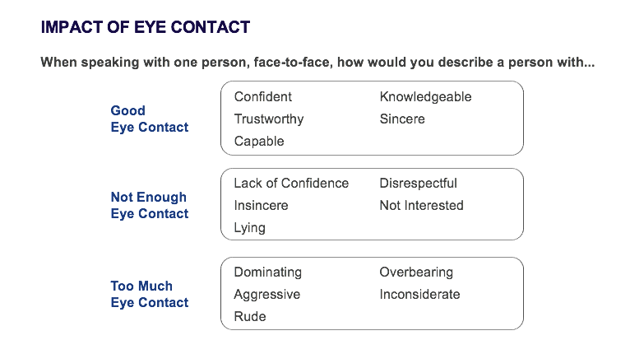
Task: Click the "Not Interested" text
Action: pyautogui.click(x=421, y=205)
